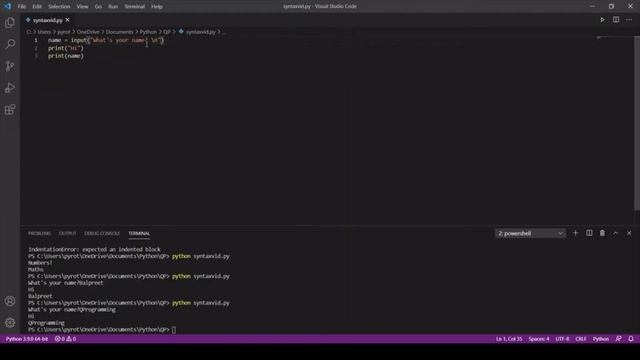Click line number 1 in gutter

point(36,40)
